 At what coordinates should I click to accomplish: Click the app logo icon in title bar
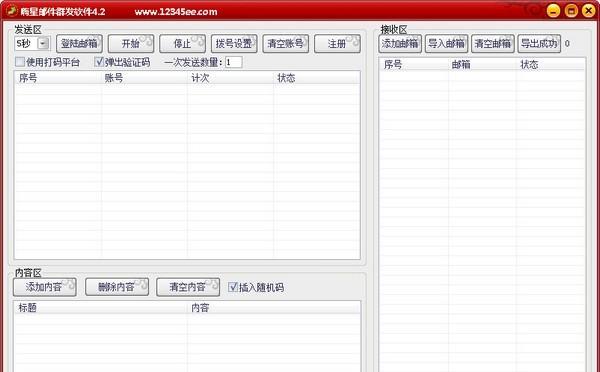(x=11, y=11)
